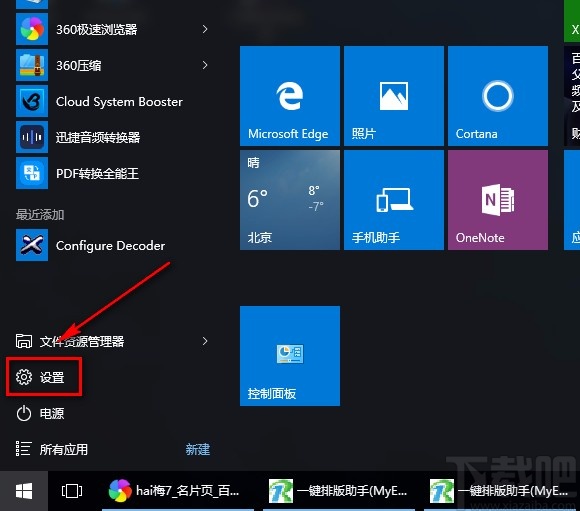The width and height of the screenshot is (580, 511).
Task: Click the PDF转换全能王 label
Action: 97,173
